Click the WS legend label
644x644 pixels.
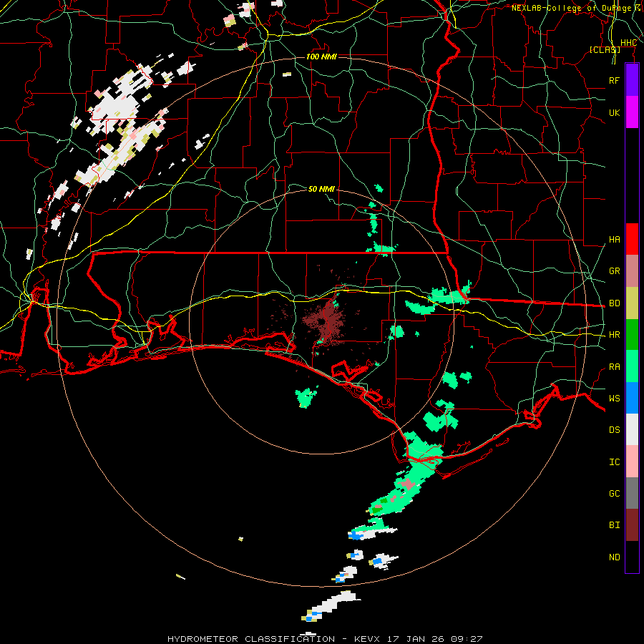(615, 399)
